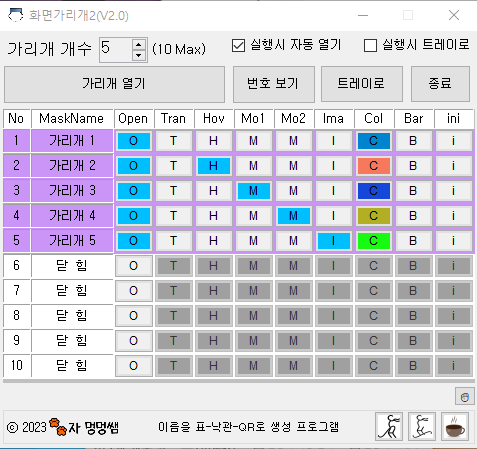Toggle highlighted Mo2 M for 가리개 4

click(293, 216)
